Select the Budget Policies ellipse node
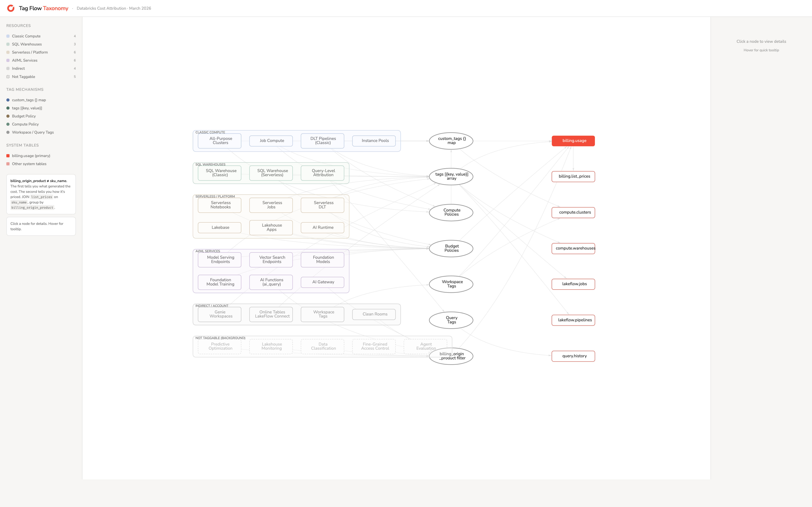 click(x=451, y=248)
